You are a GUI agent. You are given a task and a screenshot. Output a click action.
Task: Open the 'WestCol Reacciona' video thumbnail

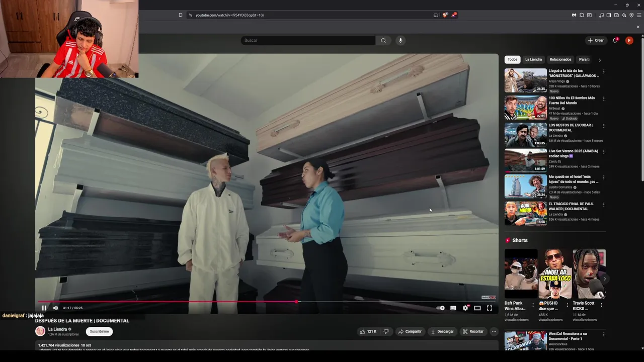tap(526, 341)
